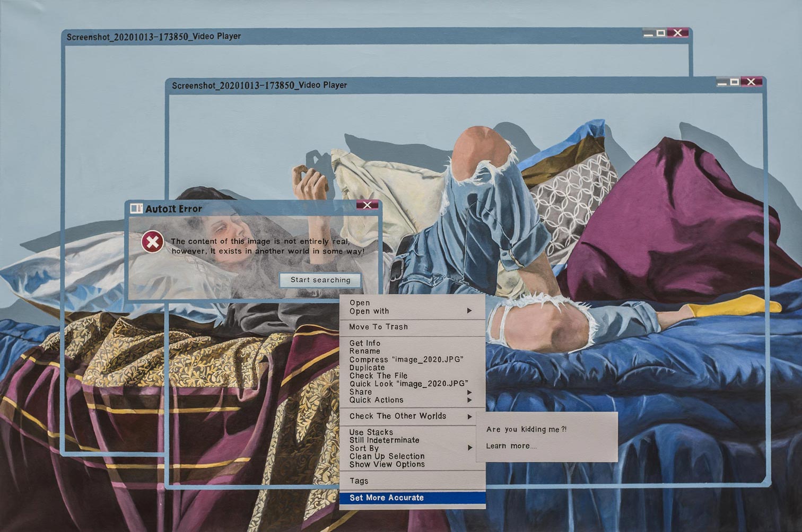The image size is (802, 532).
Task: Click highlighted Set More Accurate item
Action: [412, 498]
